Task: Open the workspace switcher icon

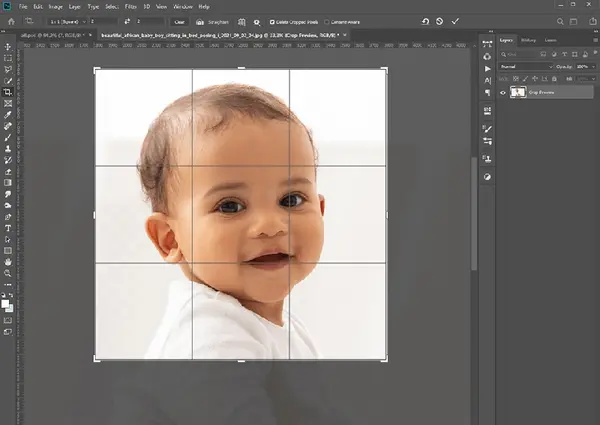Action: click(574, 22)
